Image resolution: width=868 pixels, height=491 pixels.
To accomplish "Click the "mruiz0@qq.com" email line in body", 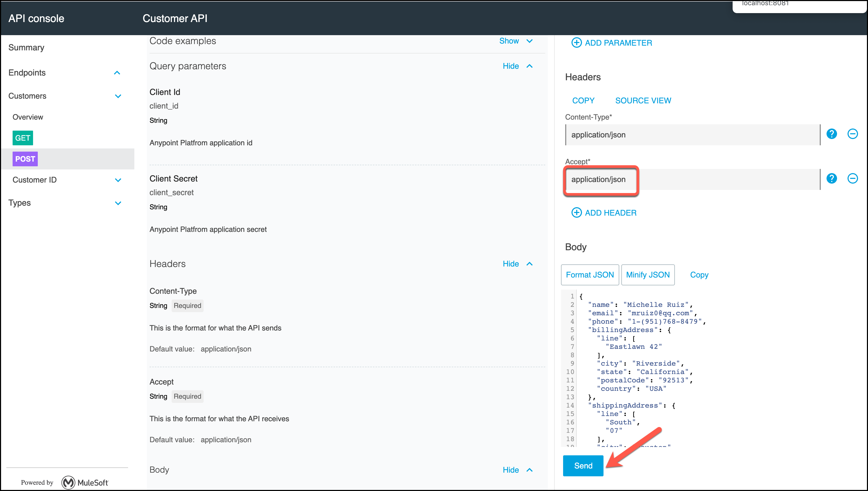I will coord(642,313).
